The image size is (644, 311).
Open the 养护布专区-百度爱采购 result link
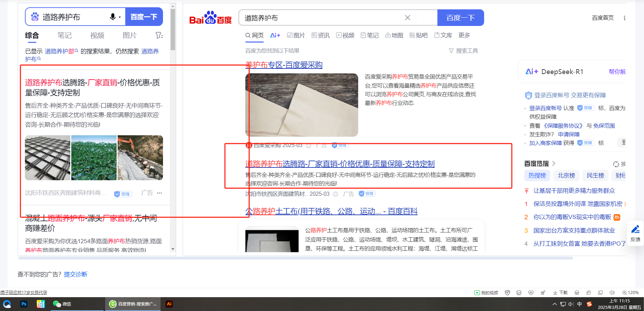[284, 65]
